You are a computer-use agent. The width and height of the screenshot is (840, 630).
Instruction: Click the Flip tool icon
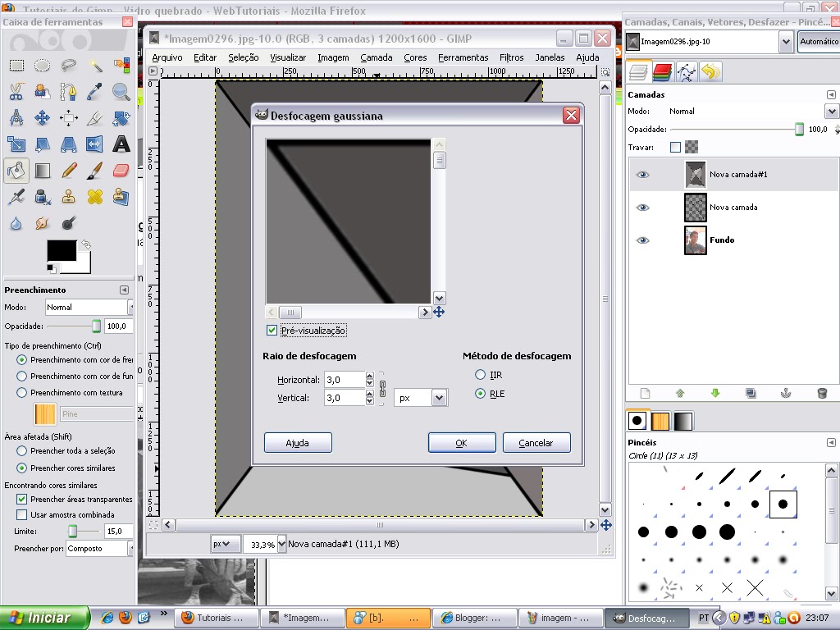pos(94,144)
